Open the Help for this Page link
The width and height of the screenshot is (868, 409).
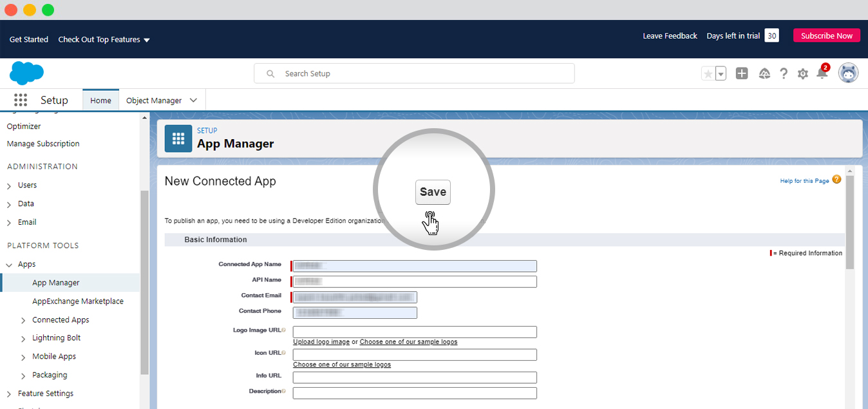point(804,181)
